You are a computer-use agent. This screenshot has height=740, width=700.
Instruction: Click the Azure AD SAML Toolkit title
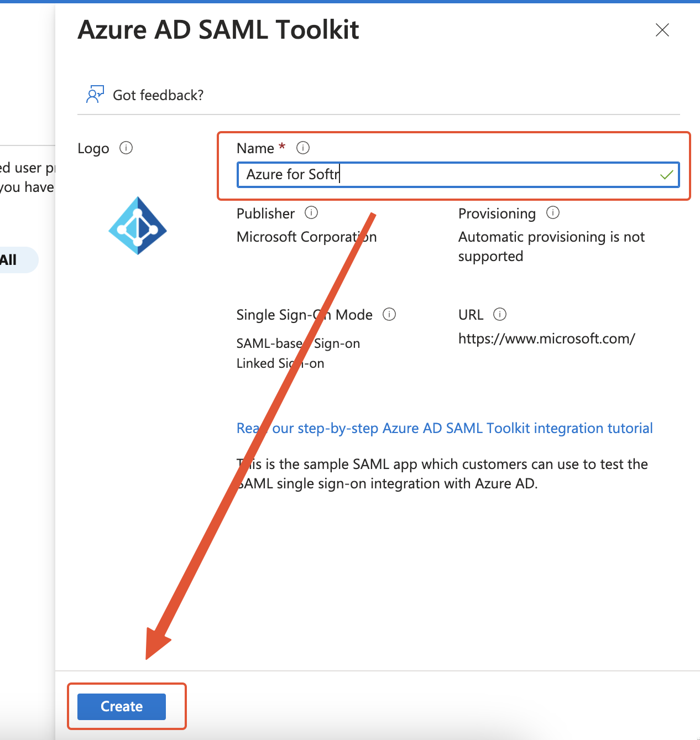click(218, 30)
